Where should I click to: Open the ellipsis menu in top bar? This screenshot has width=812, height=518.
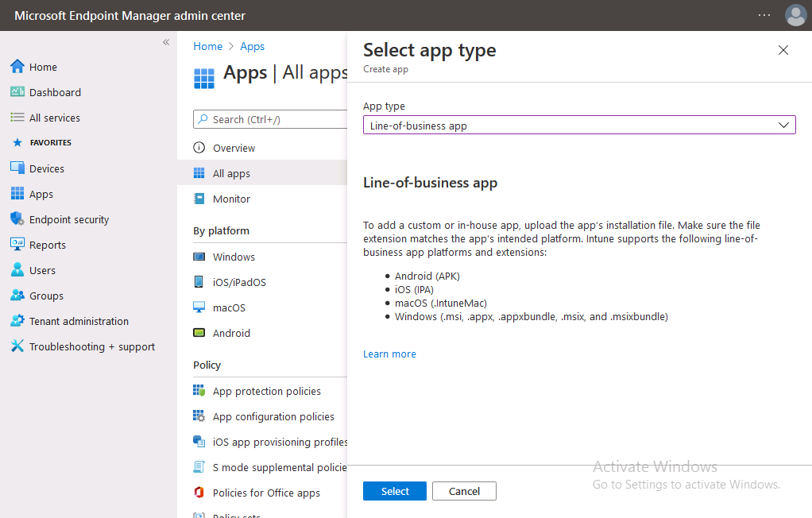pos(764,15)
